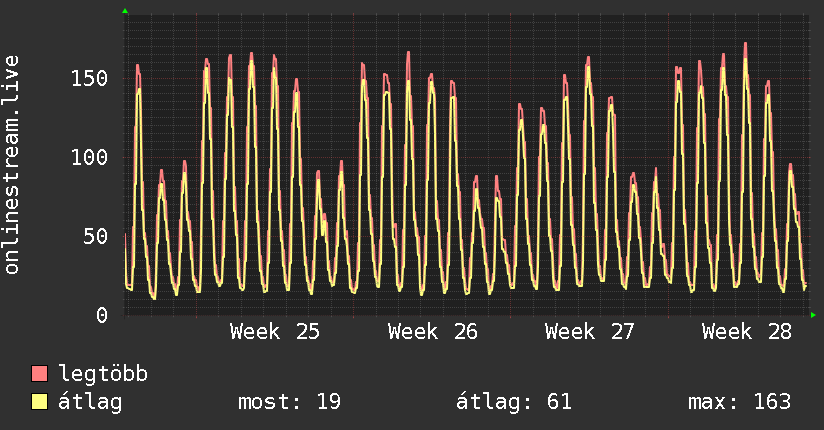The image size is (824, 430).
Task: Click the 0 y-axis tick label
Action: [x=102, y=315]
